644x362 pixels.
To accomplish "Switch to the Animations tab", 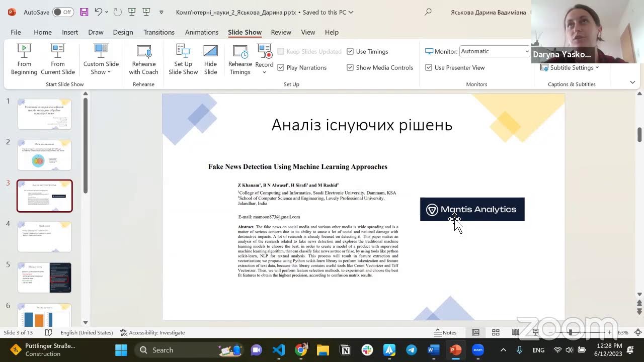I will pyautogui.click(x=202, y=32).
